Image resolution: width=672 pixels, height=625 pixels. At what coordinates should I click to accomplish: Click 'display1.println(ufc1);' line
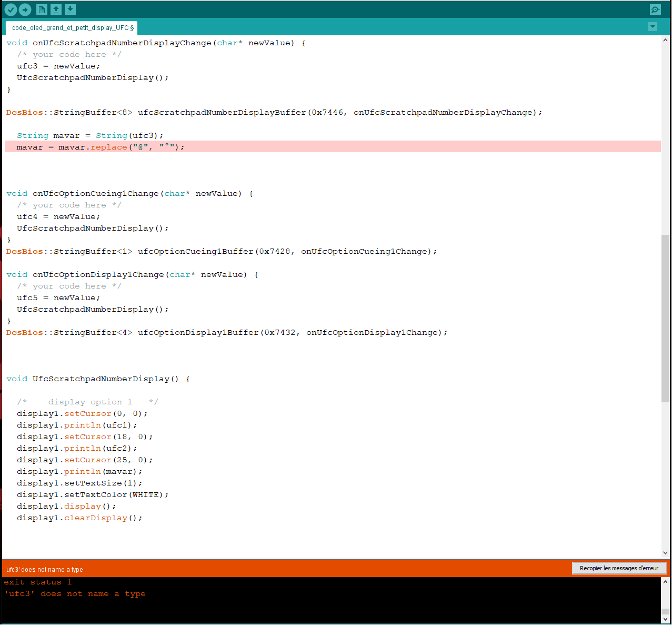pos(77,425)
